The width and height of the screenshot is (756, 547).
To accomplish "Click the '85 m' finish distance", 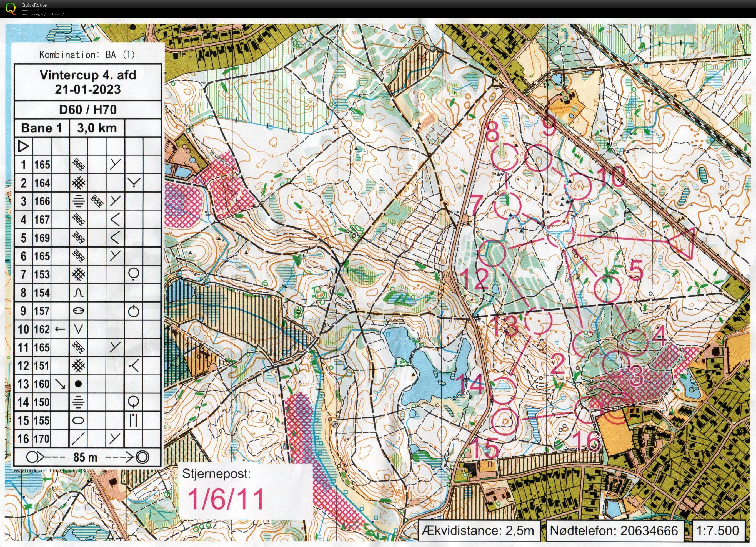I will [x=86, y=457].
